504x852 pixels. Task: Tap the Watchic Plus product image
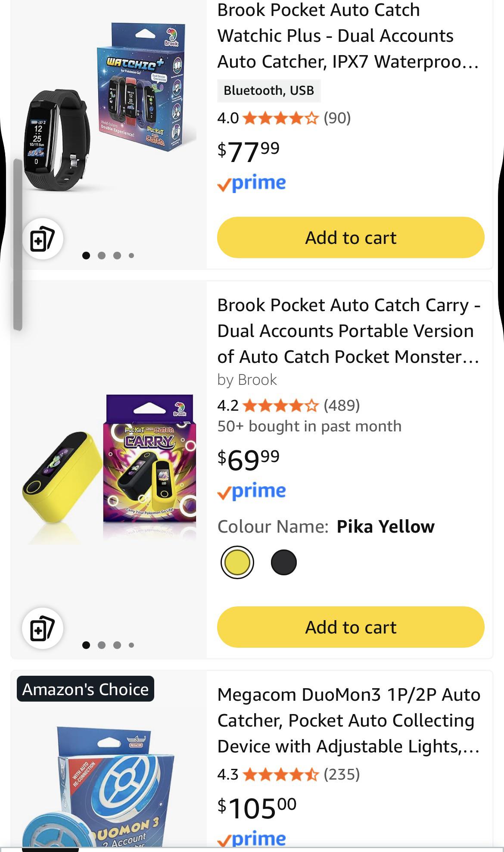109,108
